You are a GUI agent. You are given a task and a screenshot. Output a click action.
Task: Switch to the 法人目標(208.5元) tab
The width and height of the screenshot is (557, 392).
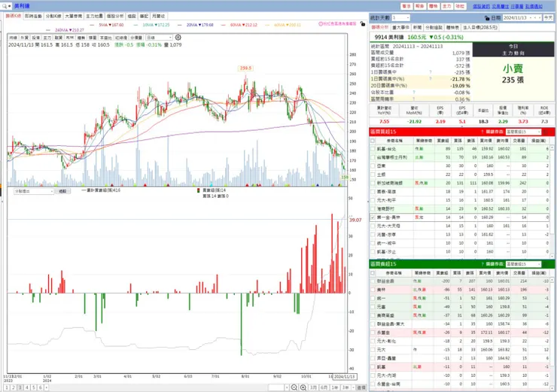click(x=480, y=27)
